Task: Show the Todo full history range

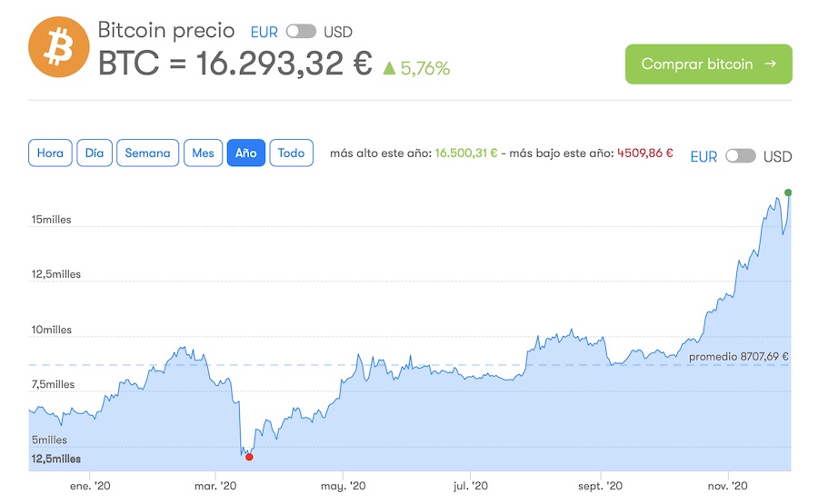Action: tap(291, 153)
